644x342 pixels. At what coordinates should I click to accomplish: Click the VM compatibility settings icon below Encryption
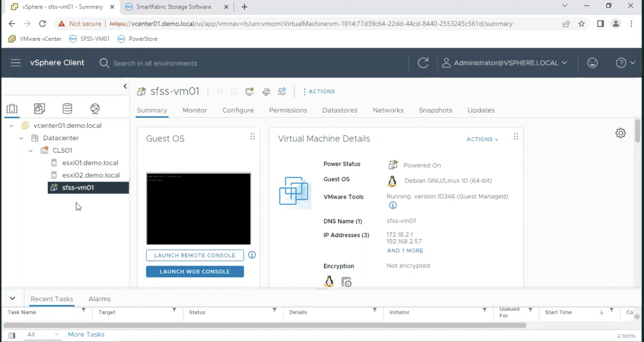click(x=346, y=282)
